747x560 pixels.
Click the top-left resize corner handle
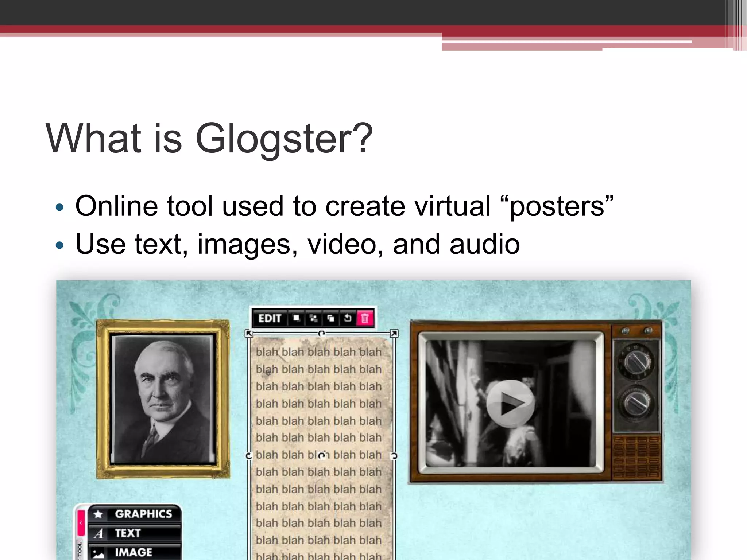point(249,333)
